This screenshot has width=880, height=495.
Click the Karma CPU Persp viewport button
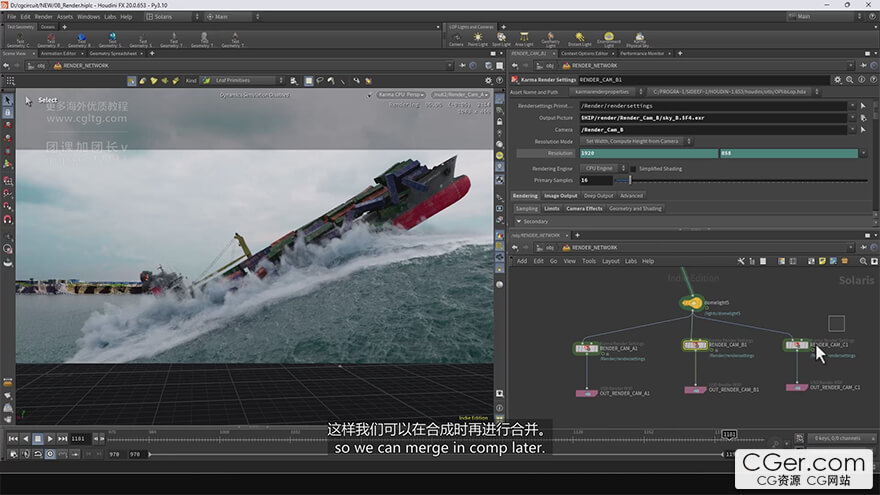400,93
